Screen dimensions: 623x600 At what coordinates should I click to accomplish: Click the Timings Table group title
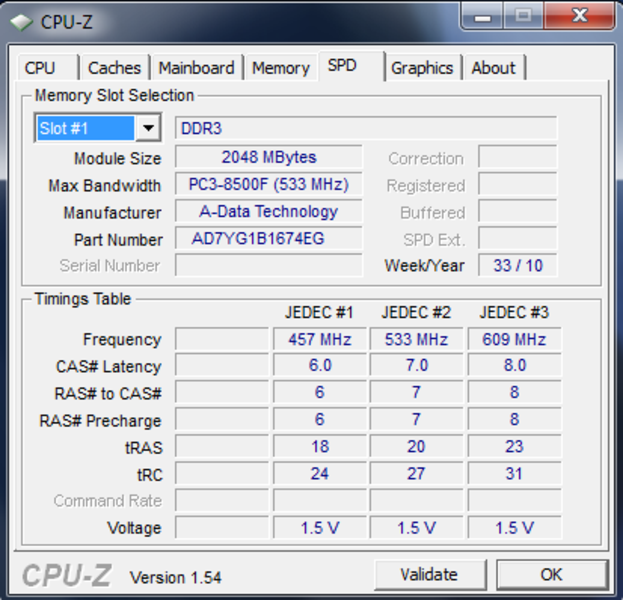coord(83,299)
